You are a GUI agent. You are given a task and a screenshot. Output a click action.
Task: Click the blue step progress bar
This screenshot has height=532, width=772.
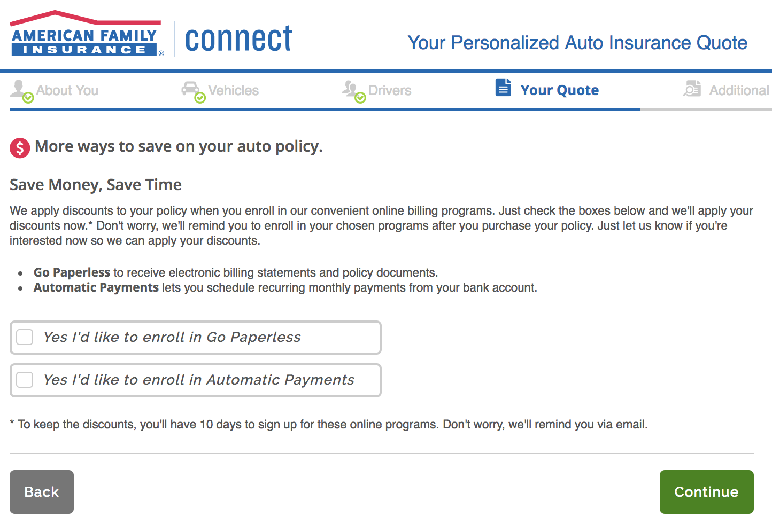click(x=325, y=109)
